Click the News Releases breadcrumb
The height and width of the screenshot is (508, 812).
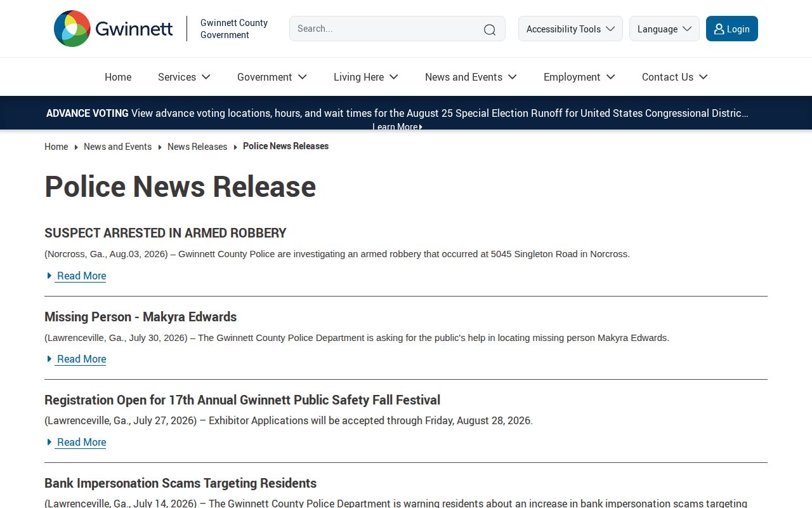[x=197, y=147]
